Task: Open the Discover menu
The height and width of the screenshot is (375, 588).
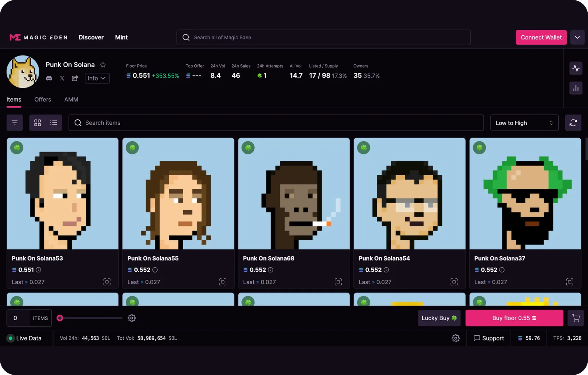Action: point(91,37)
